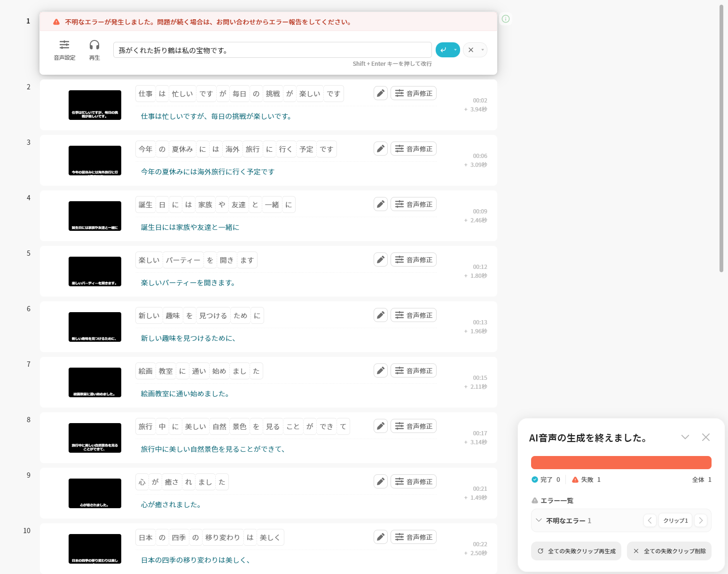Click pencil edit icon for clip 10
Screen dimensions: 728x574
[x=381, y=537]
